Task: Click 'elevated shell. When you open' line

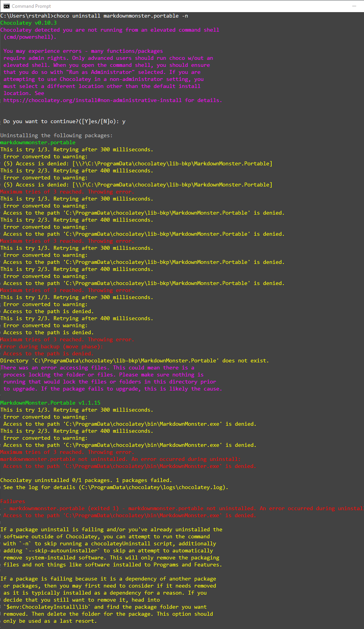Action: click(x=107, y=65)
